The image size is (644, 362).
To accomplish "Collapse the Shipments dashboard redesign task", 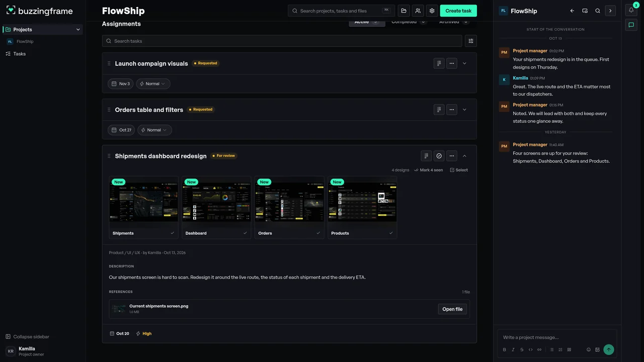I will (x=464, y=156).
